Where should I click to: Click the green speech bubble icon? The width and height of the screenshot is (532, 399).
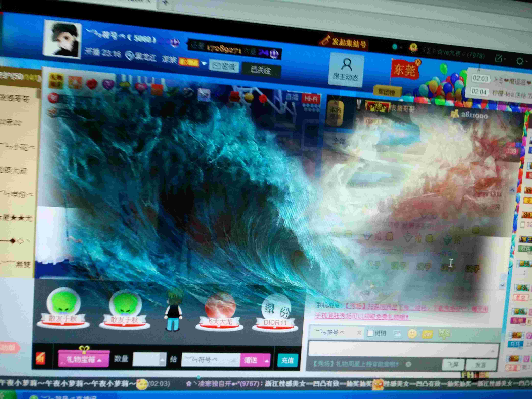coord(444,334)
